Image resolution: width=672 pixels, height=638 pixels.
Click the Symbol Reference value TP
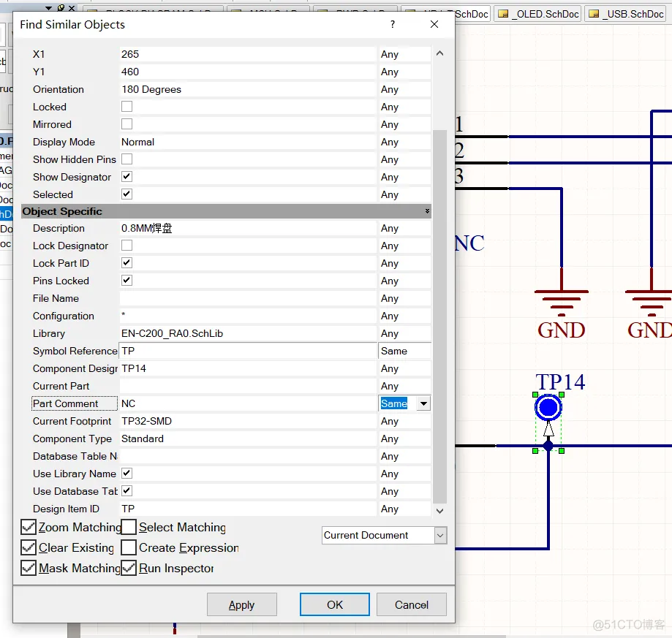(248, 351)
